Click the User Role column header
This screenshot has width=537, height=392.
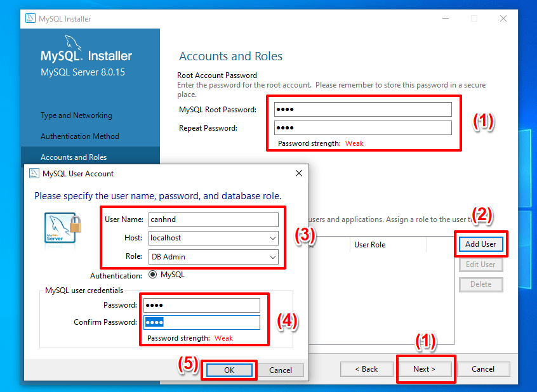click(x=371, y=244)
